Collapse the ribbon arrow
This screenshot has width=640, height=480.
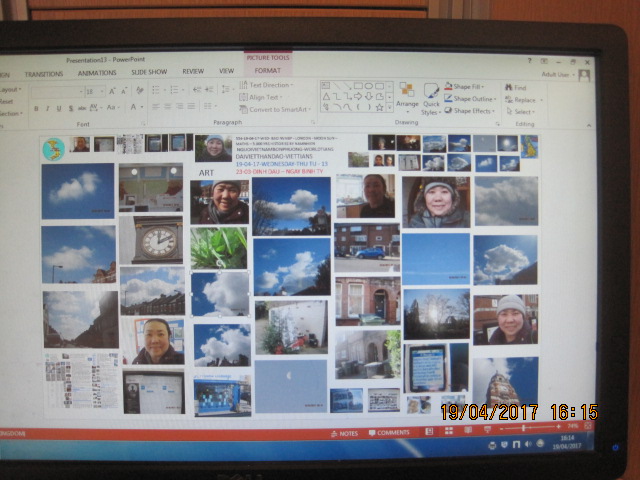589,125
